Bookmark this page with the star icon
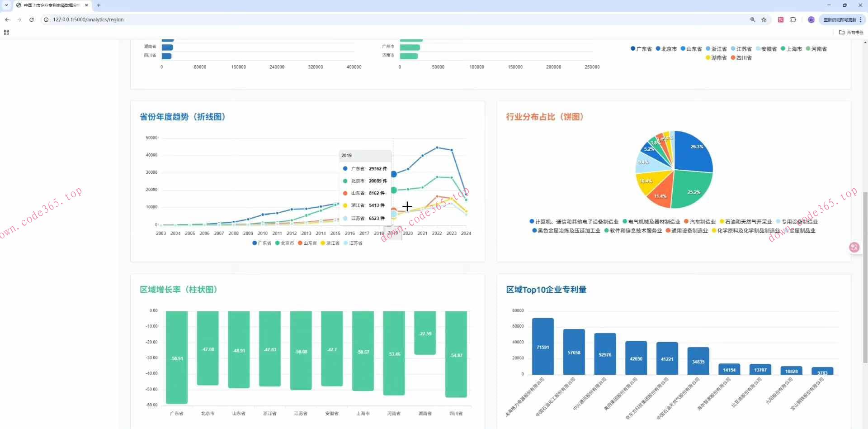868x429 pixels. [764, 19]
